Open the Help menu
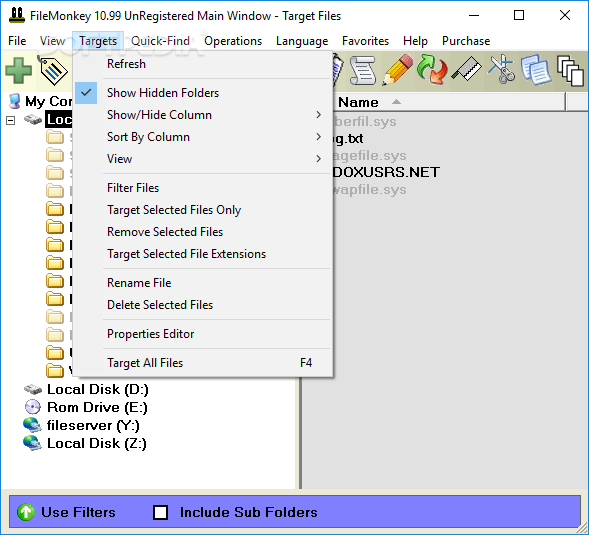Viewport: 589px width, 535px height. point(415,41)
